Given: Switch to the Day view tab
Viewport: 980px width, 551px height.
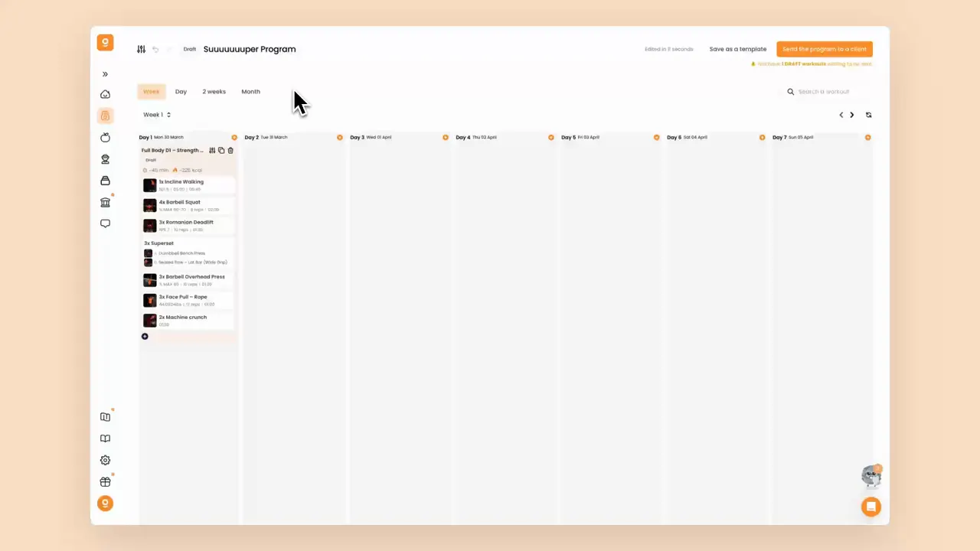Looking at the screenshot, I should tap(181, 91).
